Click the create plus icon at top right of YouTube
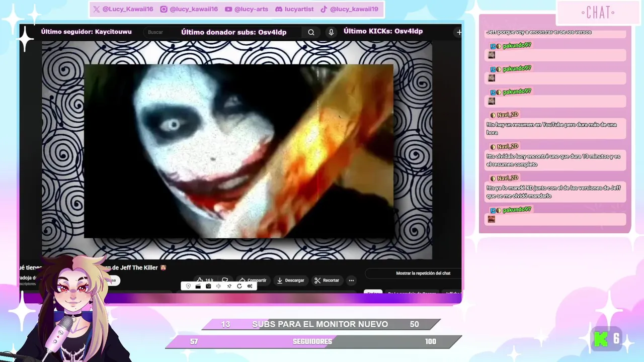The width and height of the screenshot is (644, 362). click(458, 32)
